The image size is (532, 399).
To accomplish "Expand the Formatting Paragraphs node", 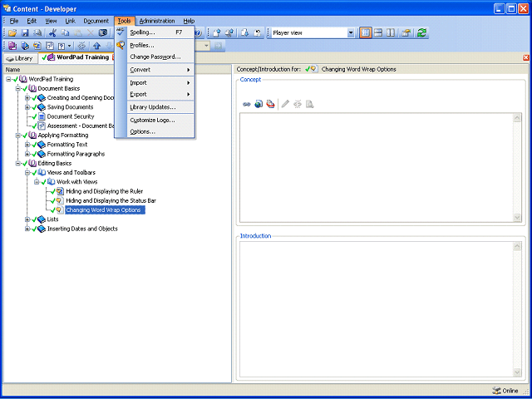I will pos(27,154).
